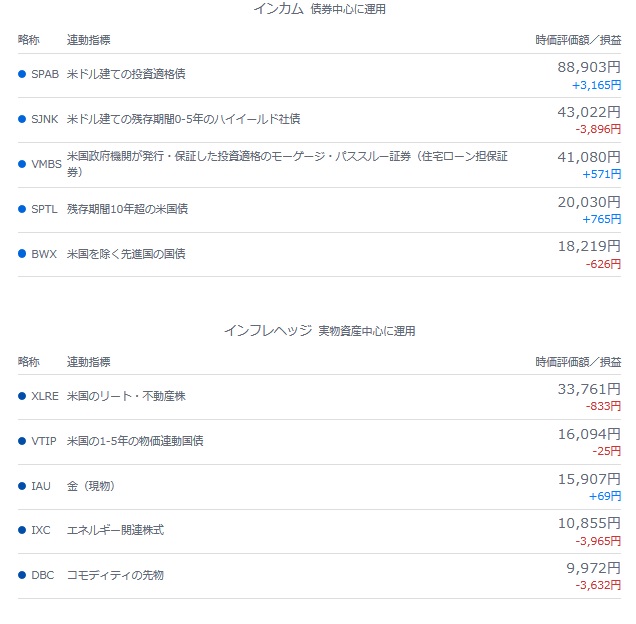Click the description 米国を除く先進国の国債
The image size is (636, 624).
(126, 254)
